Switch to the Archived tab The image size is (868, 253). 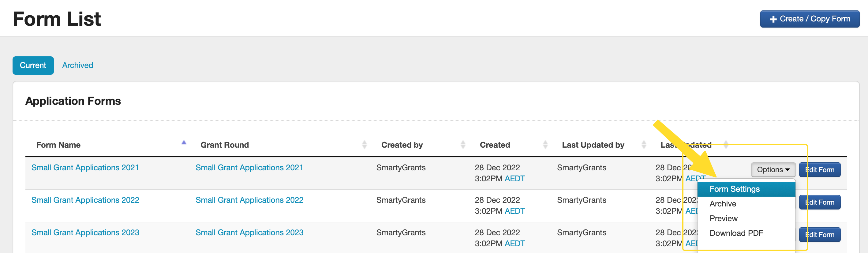pos(77,66)
